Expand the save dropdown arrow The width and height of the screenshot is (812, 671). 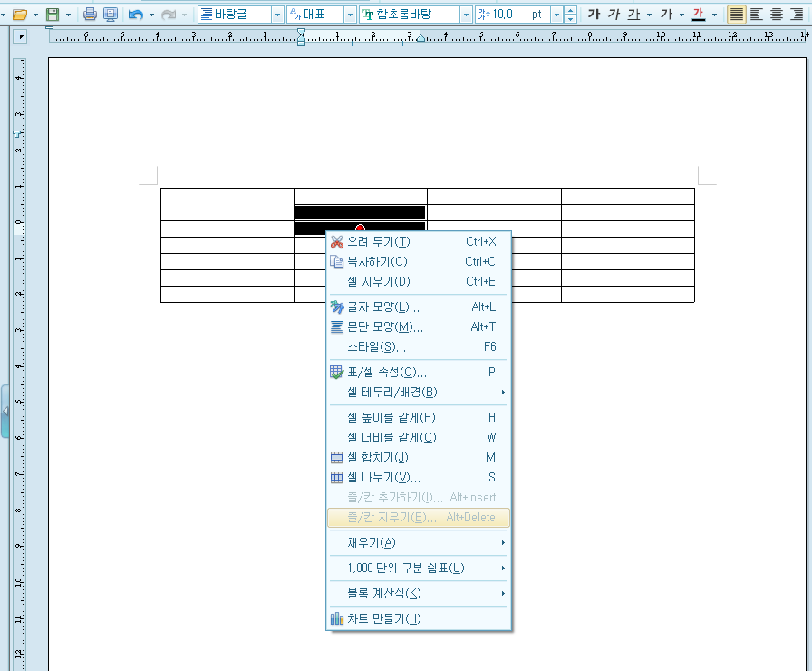tap(68, 15)
